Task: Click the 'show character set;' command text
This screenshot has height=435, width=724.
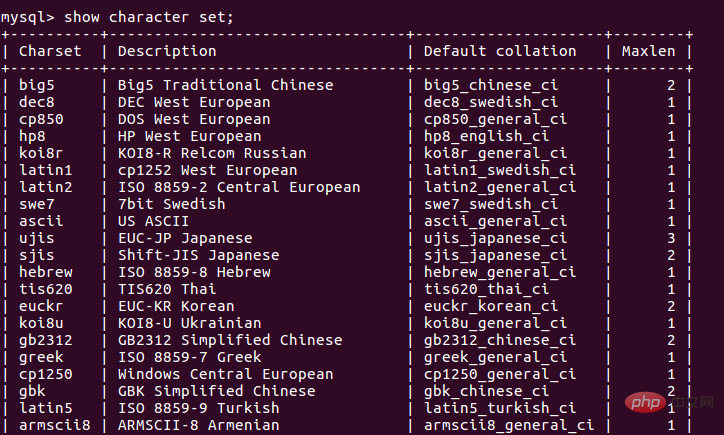Action: tap(149, 18)
